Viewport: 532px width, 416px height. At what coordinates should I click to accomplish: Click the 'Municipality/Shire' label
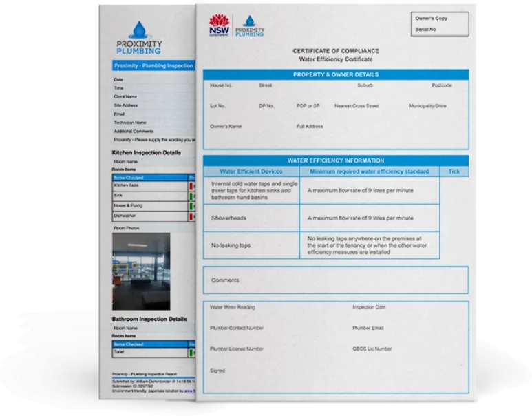(428, 106)
